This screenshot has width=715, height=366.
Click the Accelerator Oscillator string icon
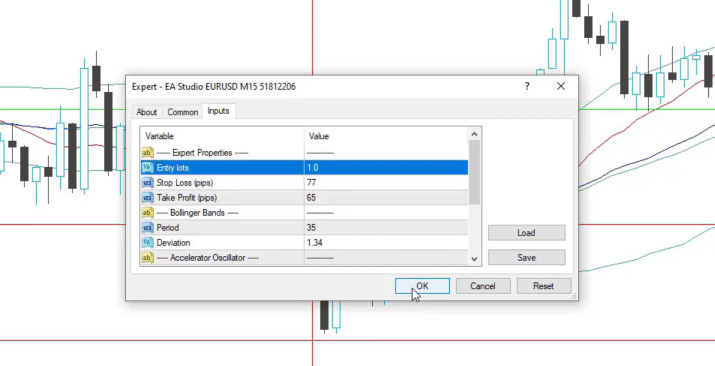[147, 258]
